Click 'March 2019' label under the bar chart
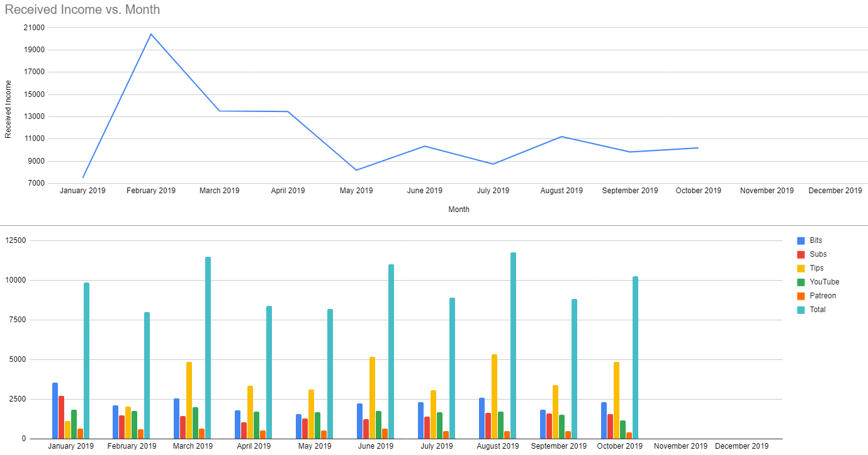 (x=193, y=446)
